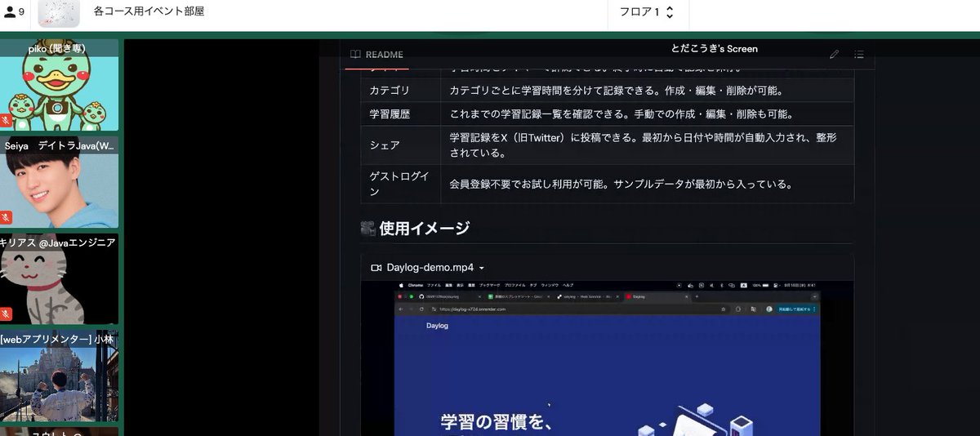Open the フロア1 floor selector dropdown
This screenshot has width=980, height=436.
[648, 12]
